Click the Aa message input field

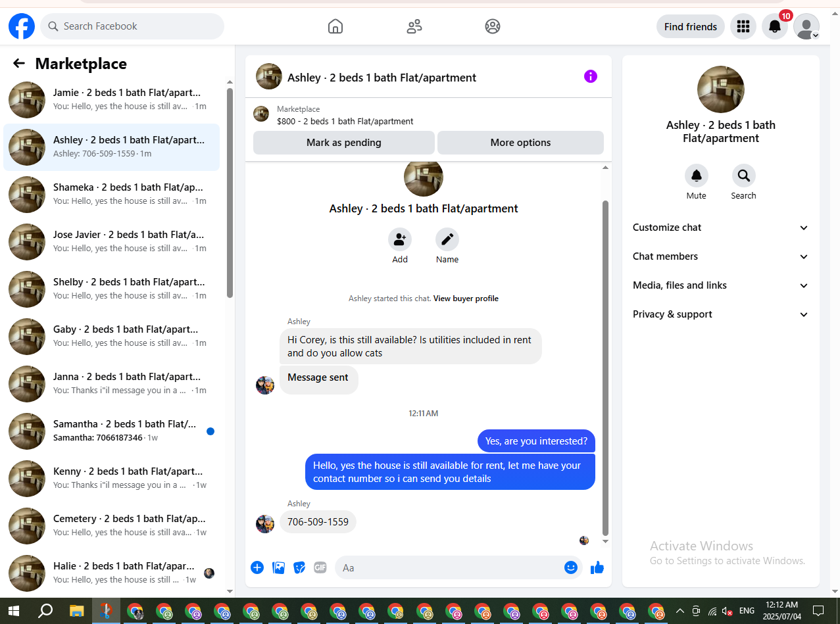pyautogui.click(x=458, y=567)
